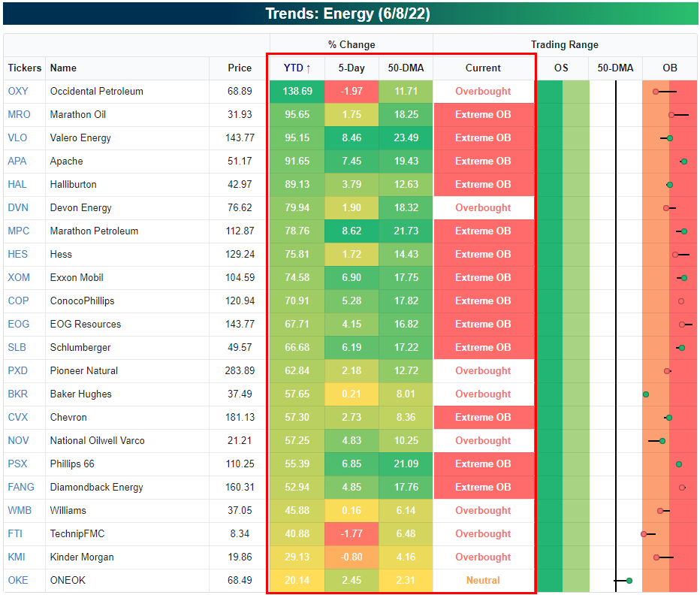Sort by 50-DMA percent change header
This screenshot has width=700, height=595.
(x=406, y=68)
